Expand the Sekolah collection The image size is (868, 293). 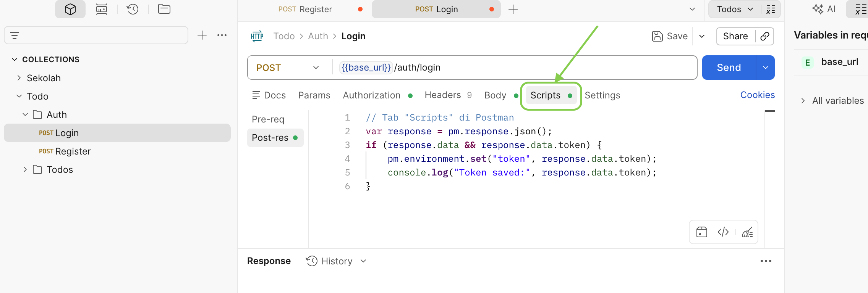point(19,78)
